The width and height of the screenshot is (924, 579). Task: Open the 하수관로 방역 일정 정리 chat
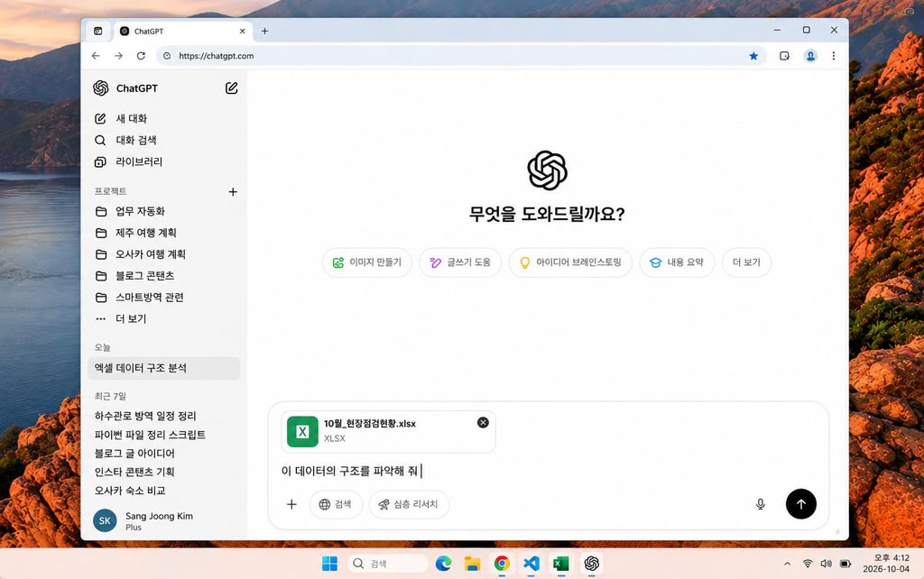point(145,416)
